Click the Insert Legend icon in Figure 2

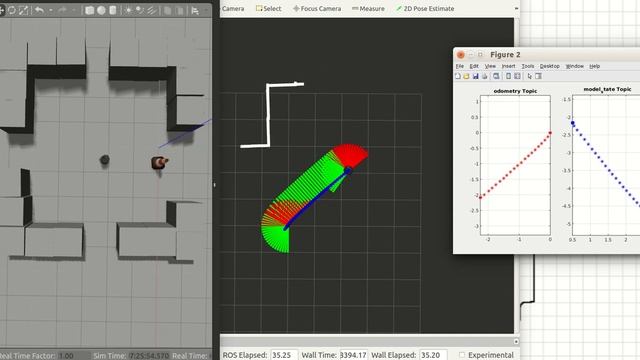coord(517,76)
